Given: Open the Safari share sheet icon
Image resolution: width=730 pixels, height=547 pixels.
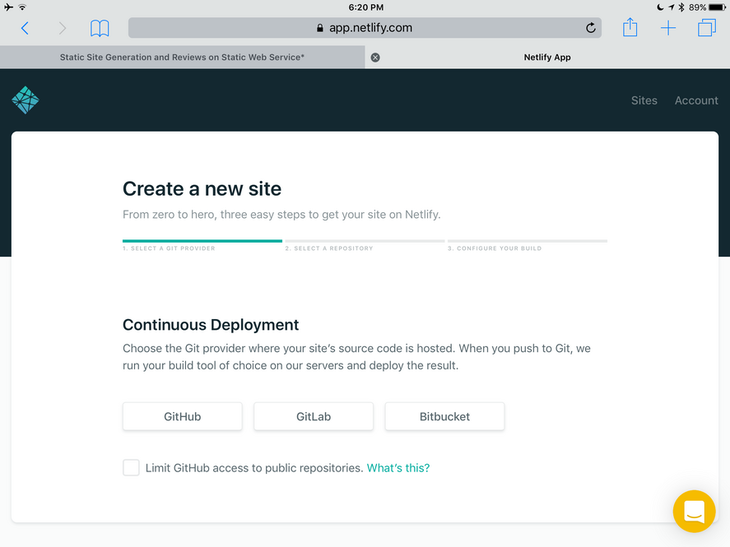Looking at the screenshot, I should pyautogui.click(x=630, y=27).
